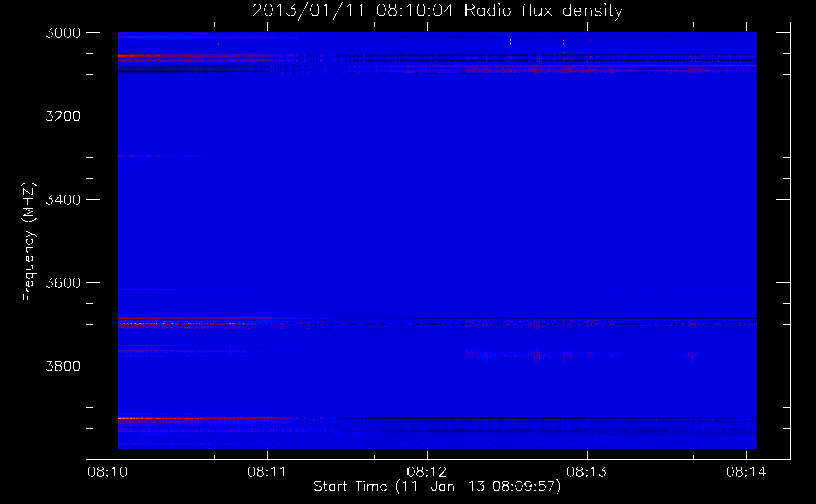Select the 08:10 time tick label
This screenshot has width=816, height=504.
[x=107, y=472]
